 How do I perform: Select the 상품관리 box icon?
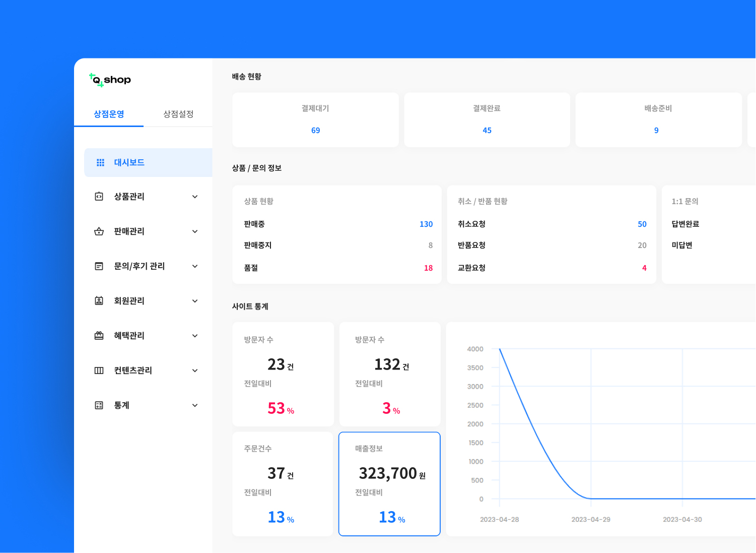(99, 197)
